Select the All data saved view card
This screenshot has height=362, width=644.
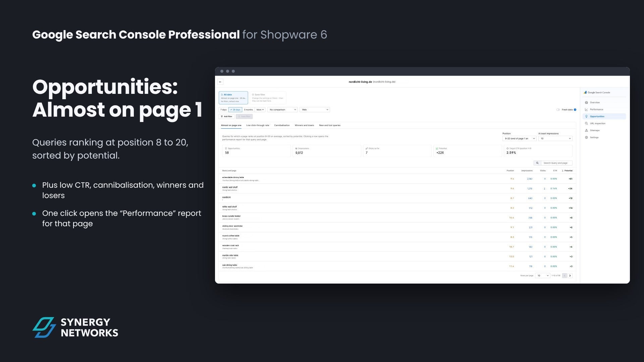tap(233, 98)
